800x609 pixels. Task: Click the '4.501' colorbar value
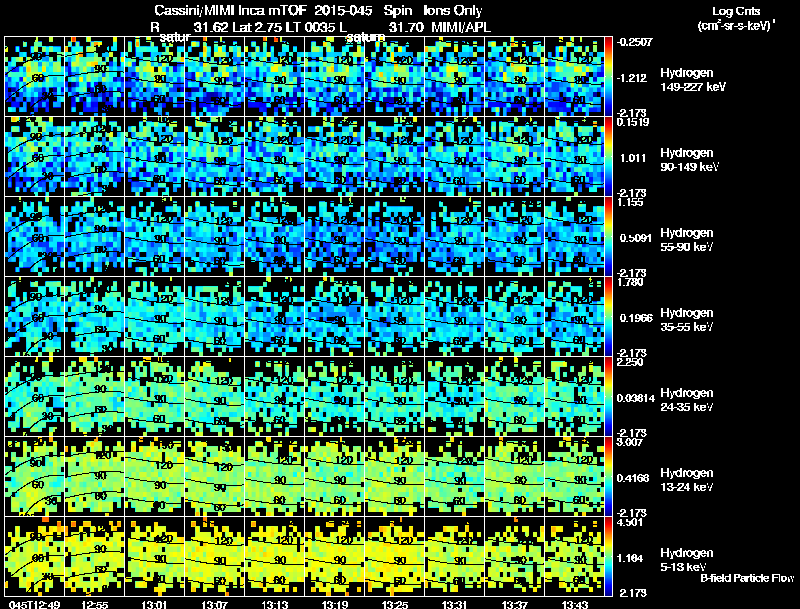(630, 522)
